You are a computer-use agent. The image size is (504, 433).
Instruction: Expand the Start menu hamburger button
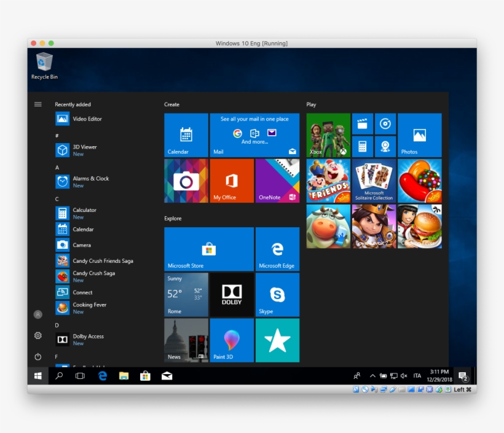coord(38,104)
